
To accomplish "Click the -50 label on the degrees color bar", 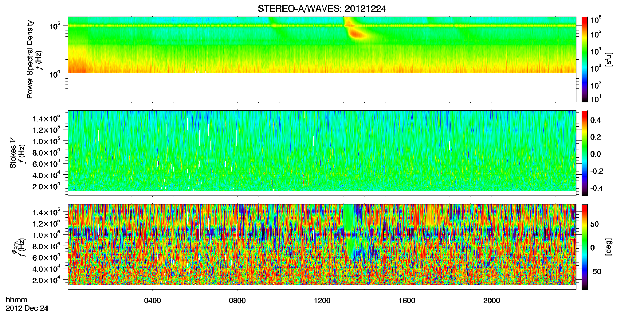I will coord(596,271).
